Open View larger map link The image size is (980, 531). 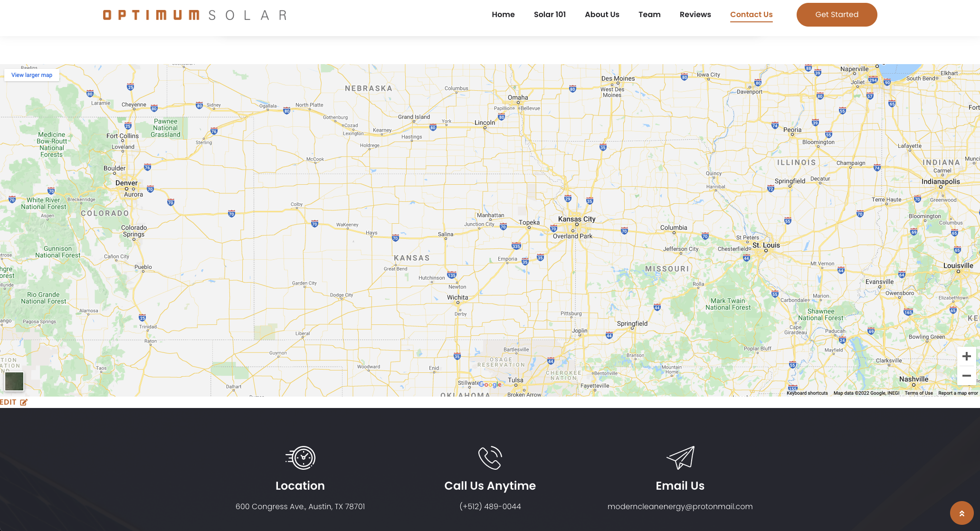[32, 75]
